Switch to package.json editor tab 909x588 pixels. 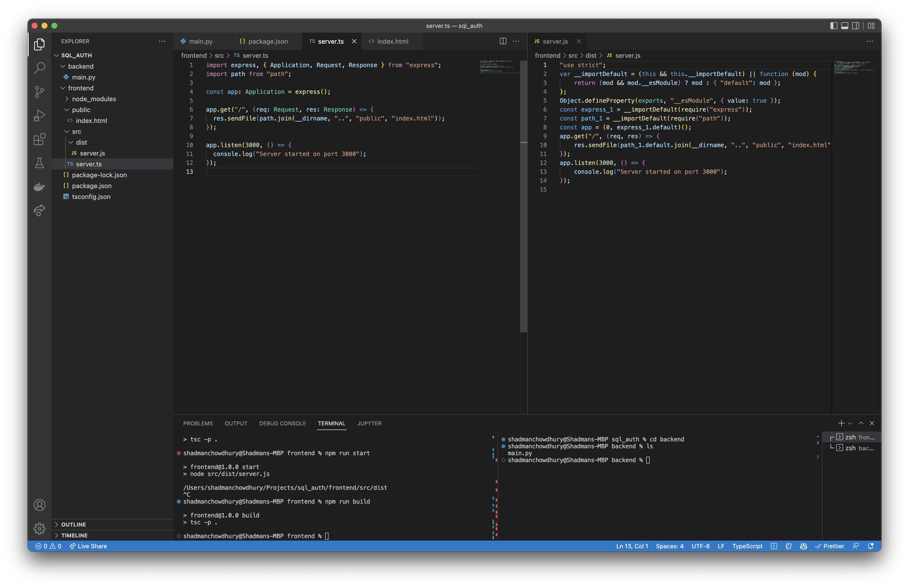pos(267,41)
